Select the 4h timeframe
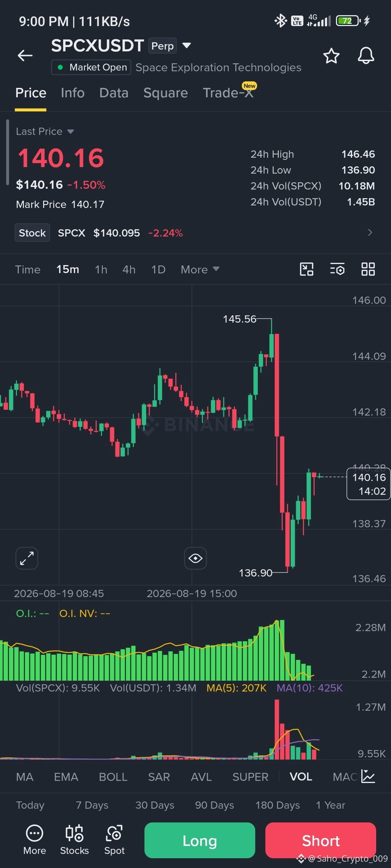The height and width of the screenshot is (868, 391). click(x=129, y=269)
